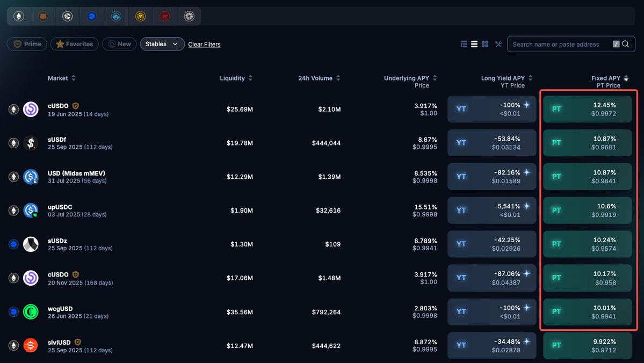Screen dimensions: 644x363
Task: Open the USD (Midas mMEV) market name
Action: [x=76, y=173]
